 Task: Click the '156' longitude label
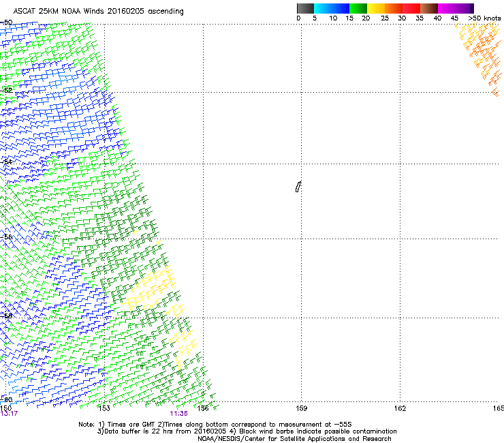(x=203, y=408)
